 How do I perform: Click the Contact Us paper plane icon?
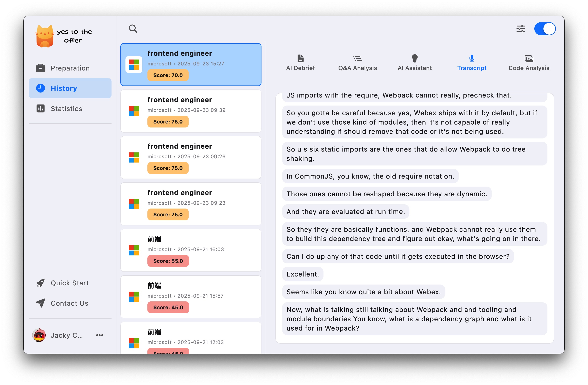click(41, 303)
